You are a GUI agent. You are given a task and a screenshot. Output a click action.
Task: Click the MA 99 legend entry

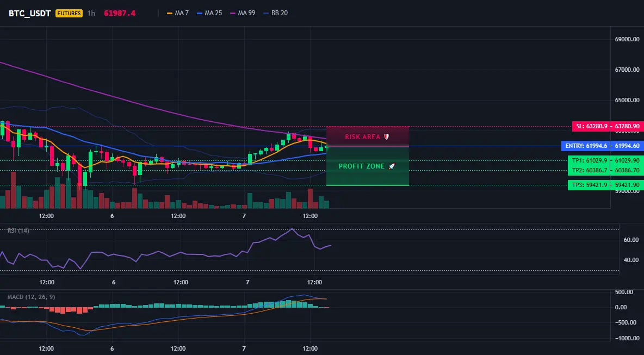(x=243, y=13)
